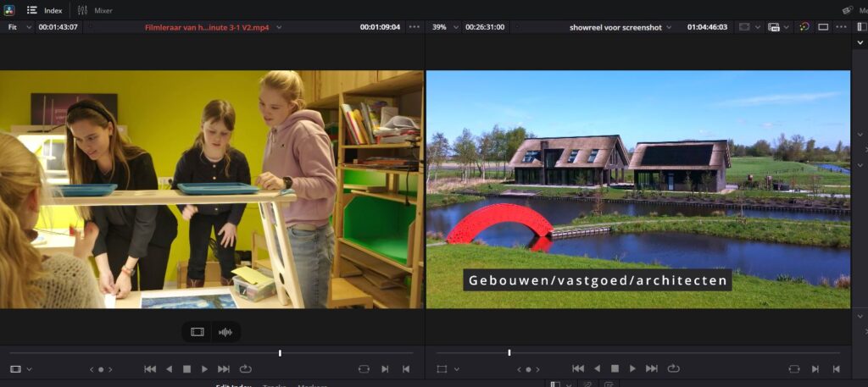Play reverse in timeline viewer
Screen dimensions: 868x387
click(598, 368)
